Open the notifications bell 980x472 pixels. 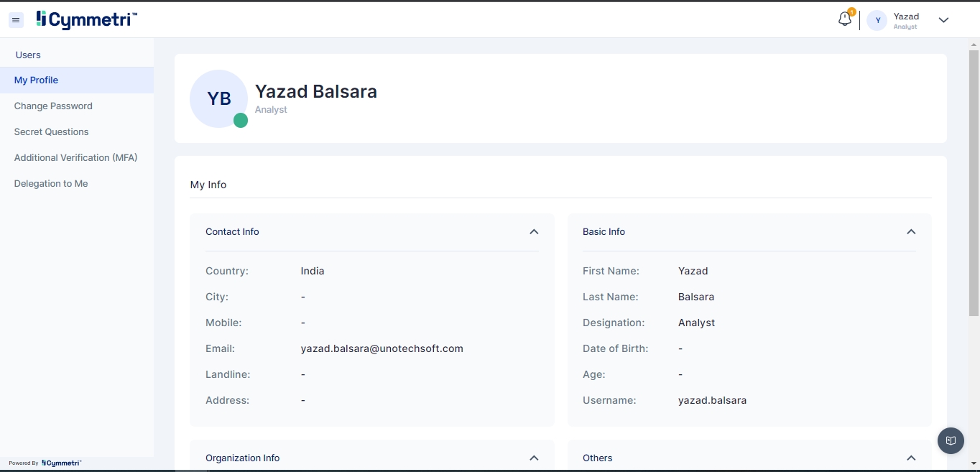845,19
